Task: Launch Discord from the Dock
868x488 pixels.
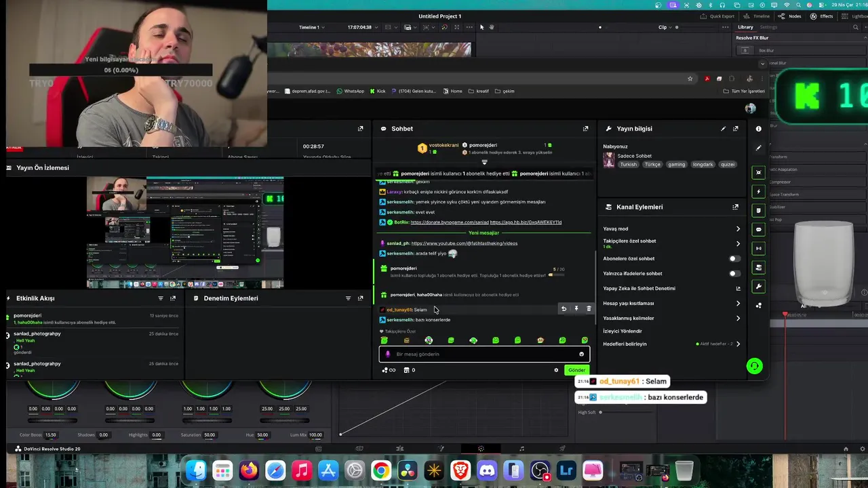Action: (x=487, y=470)
